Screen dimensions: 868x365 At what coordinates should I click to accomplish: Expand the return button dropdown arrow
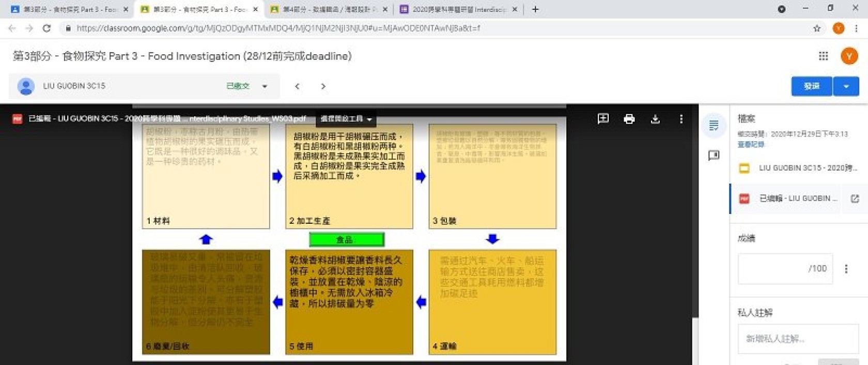(846, 86)
